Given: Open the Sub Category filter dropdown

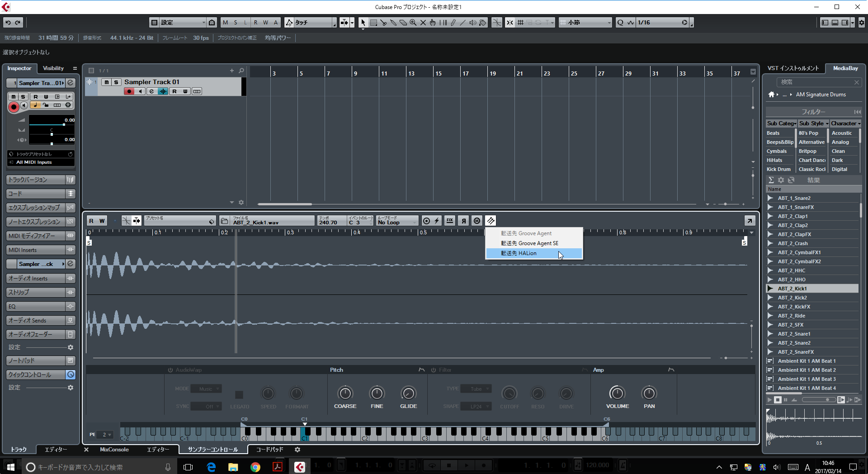Looking at the screenshot, I should point(781,123).
